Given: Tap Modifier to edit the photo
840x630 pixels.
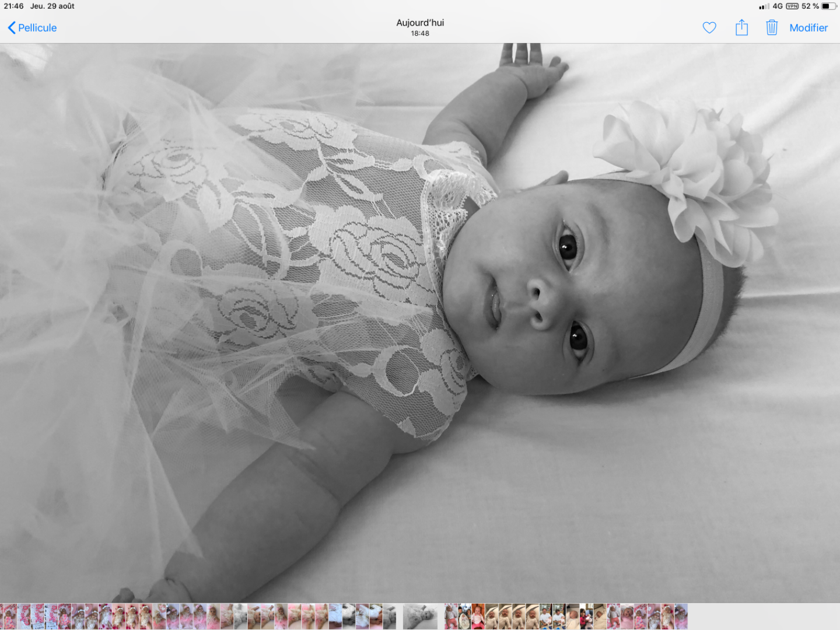Looking at the screenshot, I should (808, 28).
